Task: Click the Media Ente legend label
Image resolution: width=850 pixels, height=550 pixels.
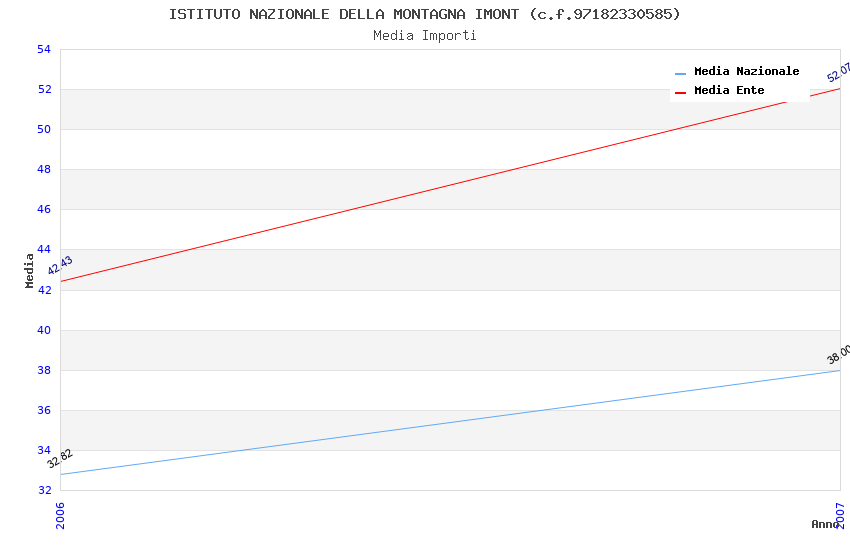Action: coord(729,90)
